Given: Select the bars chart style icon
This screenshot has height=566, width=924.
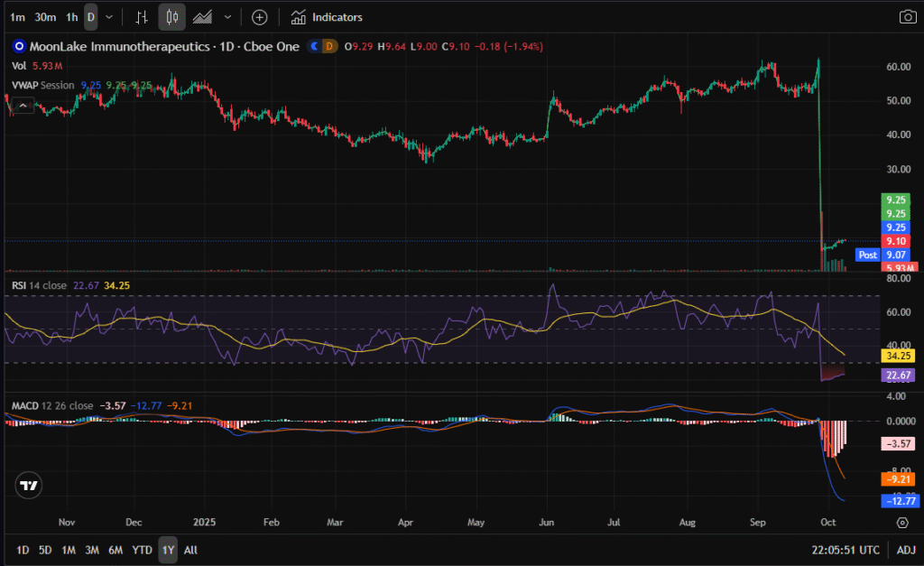Looking at the screenshot, I should click(141, 17).
